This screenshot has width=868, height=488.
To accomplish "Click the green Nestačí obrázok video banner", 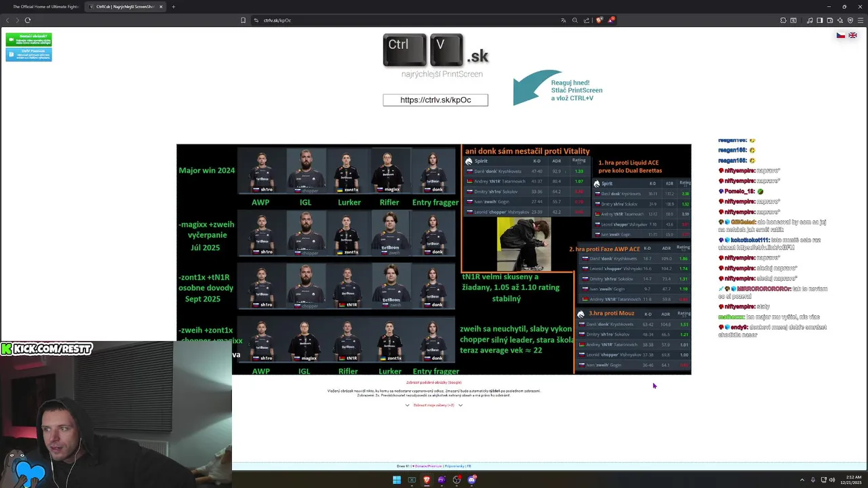I will (x=28, y=39).
